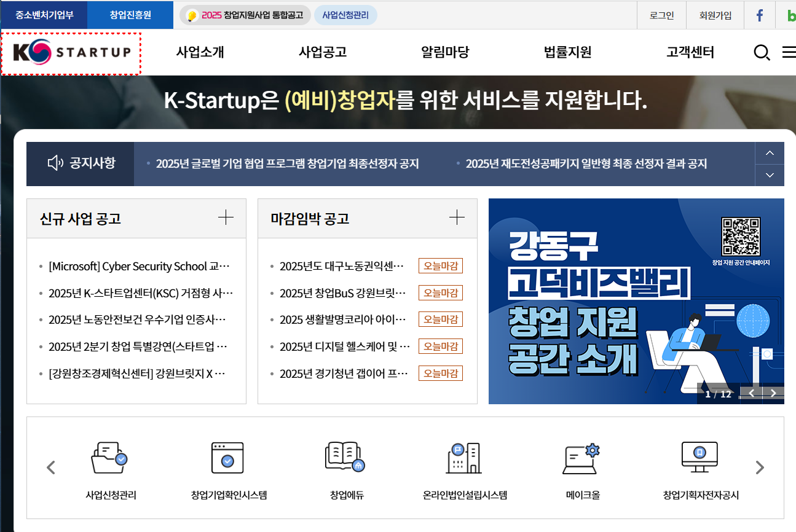Open the search using the magnifier icon
Screen dimensions: 796x532
click(762, 53)
